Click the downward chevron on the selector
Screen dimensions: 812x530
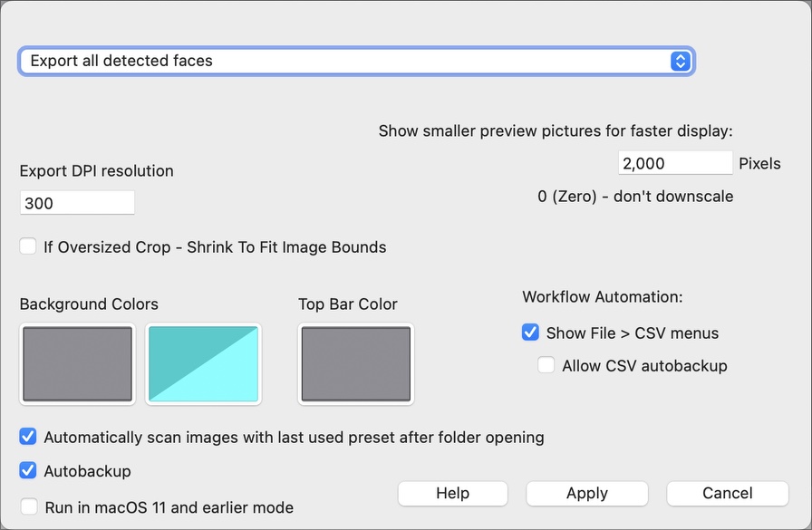click(681, 65)
